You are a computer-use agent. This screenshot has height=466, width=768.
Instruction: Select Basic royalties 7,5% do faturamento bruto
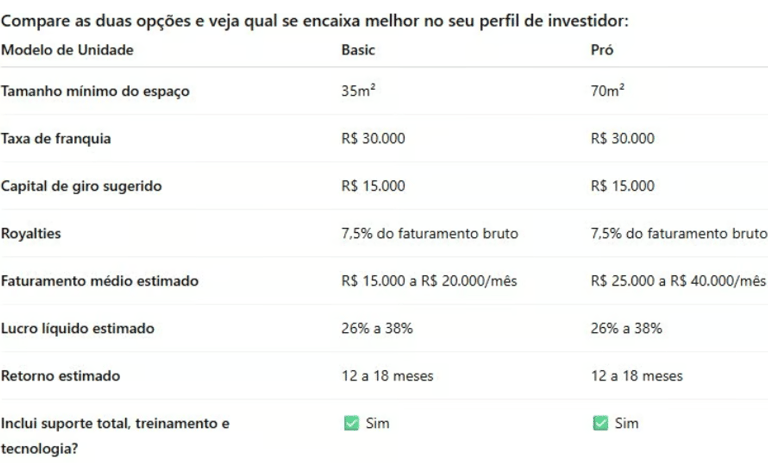pyautogui.click(x=430, y=233)
